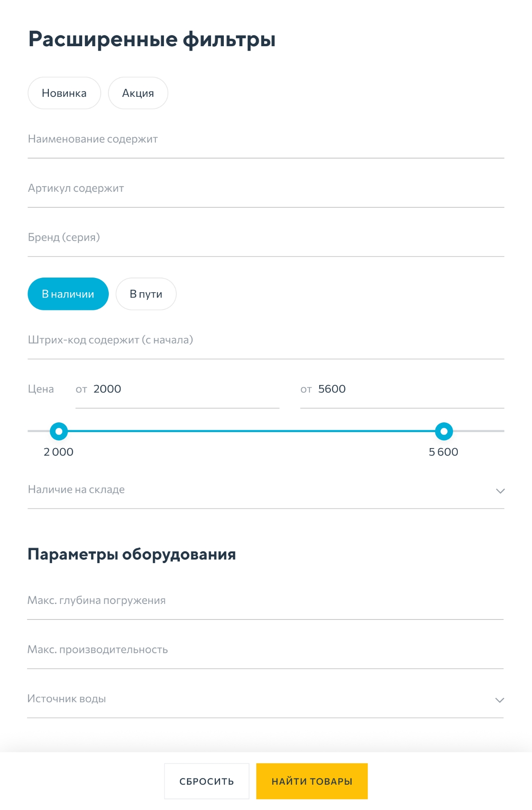Focus the Макс. производительность input
This screenshot has width=532, height=810.
tap(266, 650)
